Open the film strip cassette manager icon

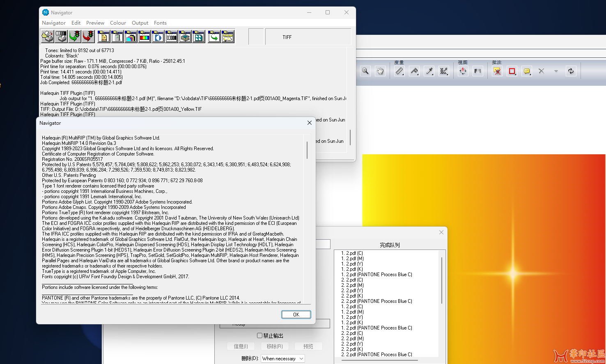[172, 37]
